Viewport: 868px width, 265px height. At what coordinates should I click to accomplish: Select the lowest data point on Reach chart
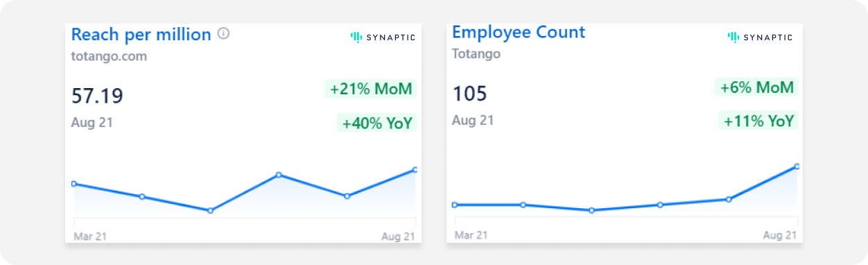[x=210, y=210]
